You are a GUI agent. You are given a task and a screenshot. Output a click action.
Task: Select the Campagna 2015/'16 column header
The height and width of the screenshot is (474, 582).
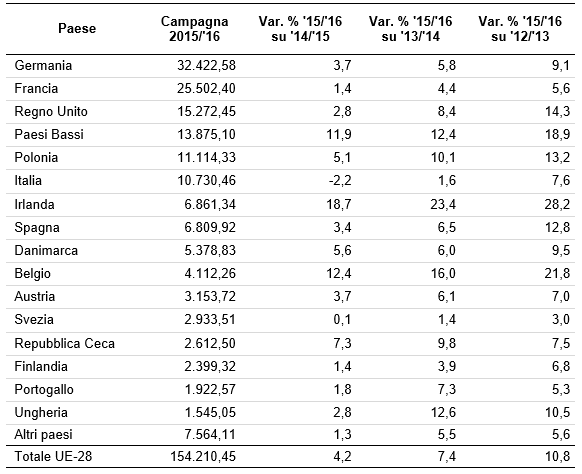pos(194,29)
